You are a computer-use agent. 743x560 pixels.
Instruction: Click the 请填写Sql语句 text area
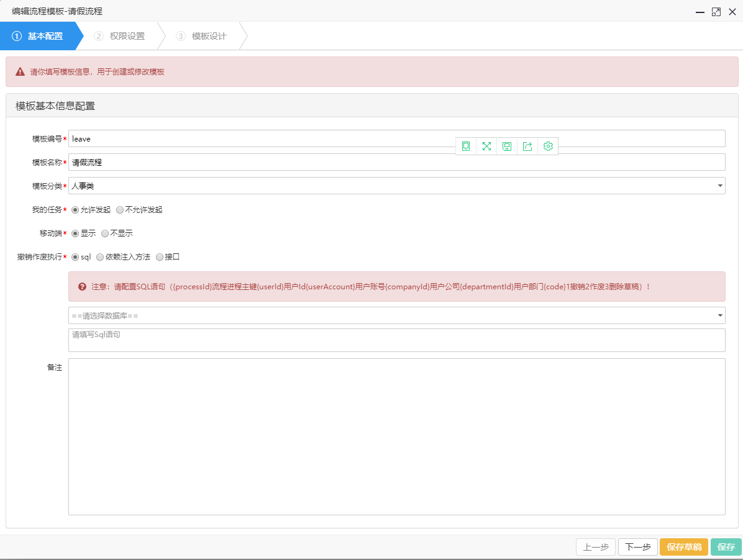pyautogui.click(x=396, y=340)
